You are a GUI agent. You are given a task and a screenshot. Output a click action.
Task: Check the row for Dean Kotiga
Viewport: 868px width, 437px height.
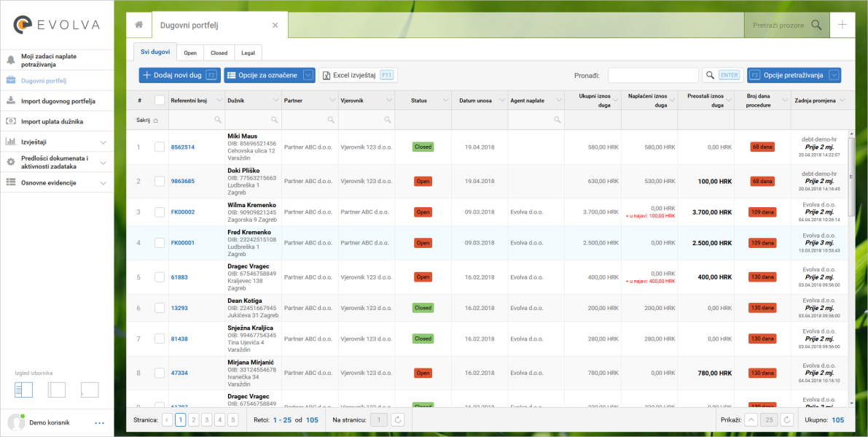160,307
